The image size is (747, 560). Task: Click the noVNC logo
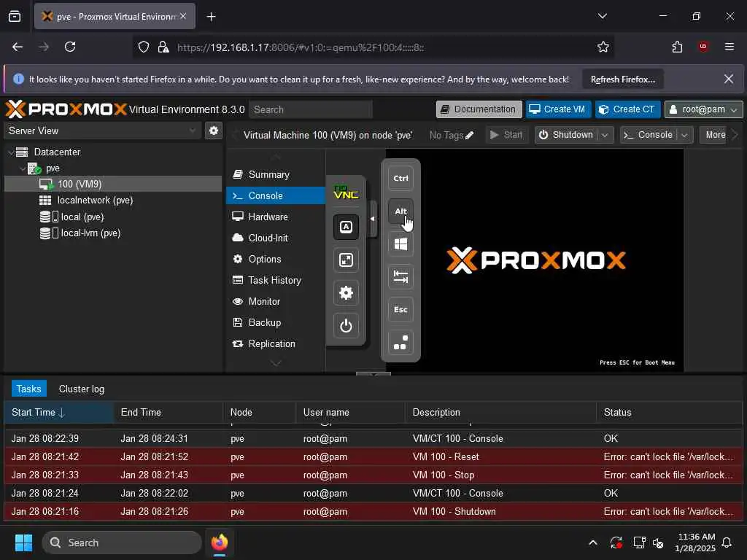click(x=346, y=192)
